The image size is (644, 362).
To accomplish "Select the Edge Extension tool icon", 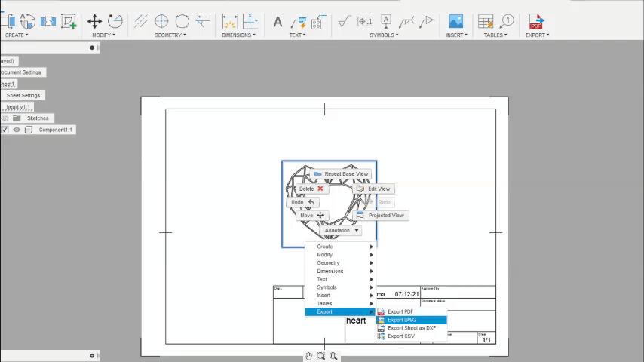I will click(203, 21).
